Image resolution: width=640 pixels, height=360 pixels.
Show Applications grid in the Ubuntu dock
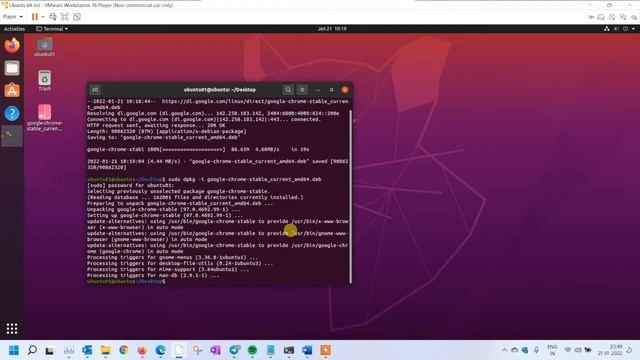(x=12, y=329)
